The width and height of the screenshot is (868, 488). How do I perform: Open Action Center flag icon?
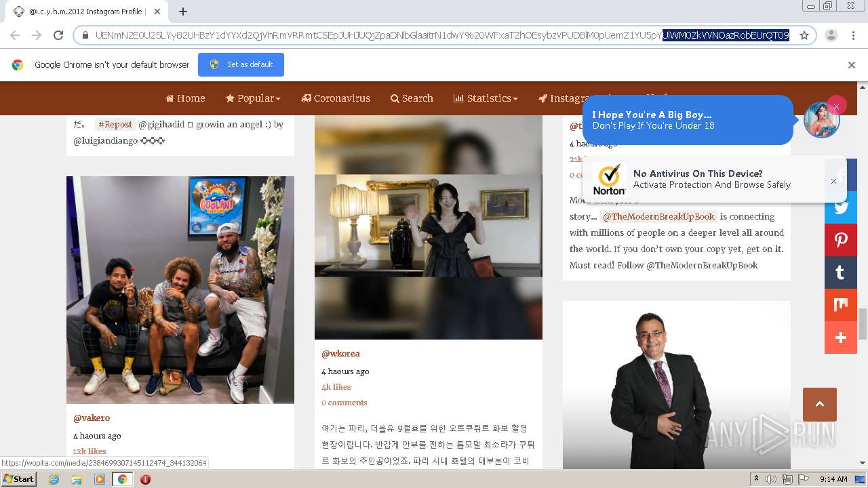(804, 479)
